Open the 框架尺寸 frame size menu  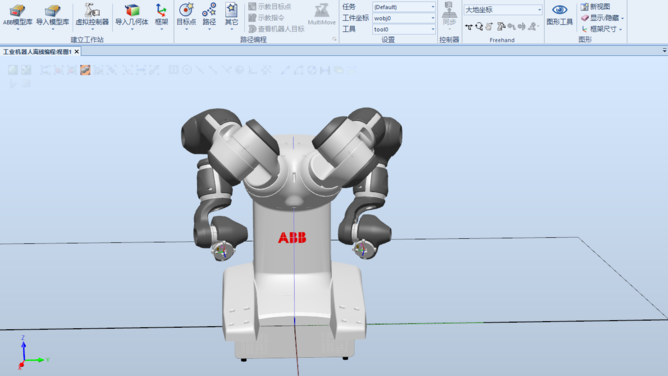click(601, 29)
